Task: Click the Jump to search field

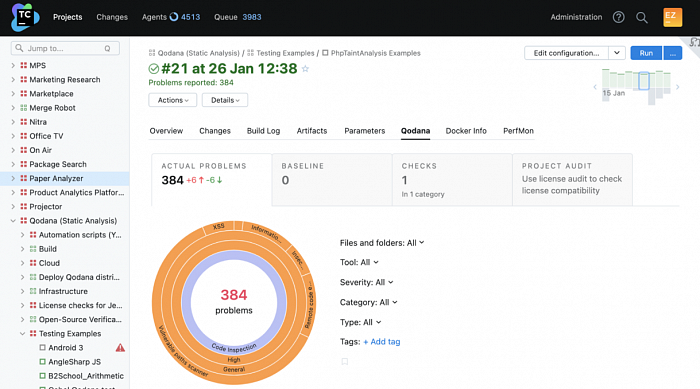Action: (65, 48)
